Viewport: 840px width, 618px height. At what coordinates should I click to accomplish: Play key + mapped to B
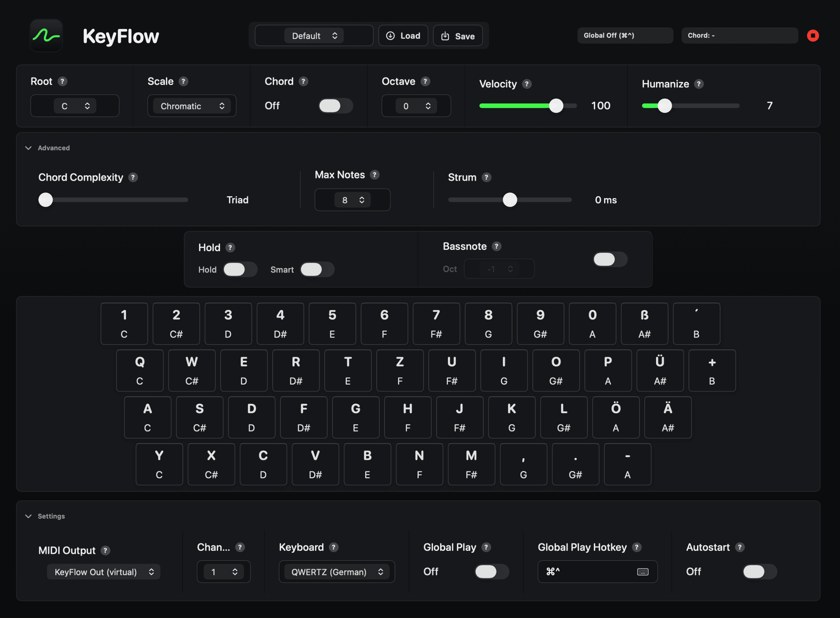[712, 371]
